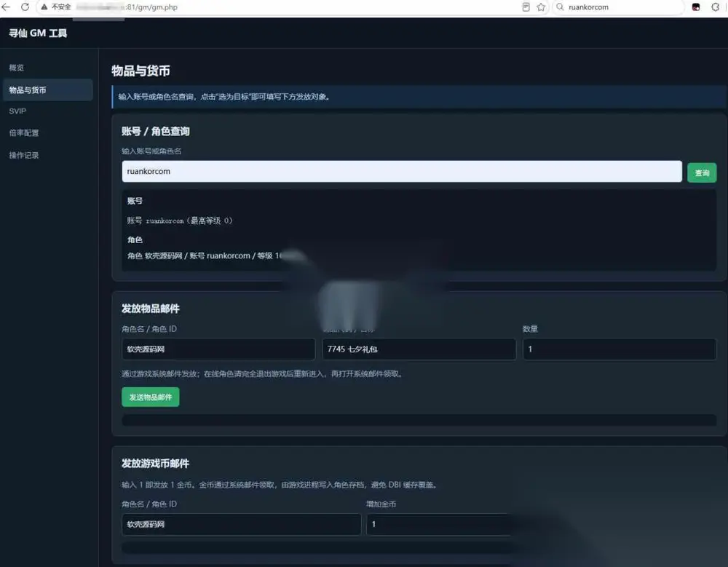Open the extensions puzzle icon
The height and width of the screenshot is (567, 728).
[x=716, y=7]
